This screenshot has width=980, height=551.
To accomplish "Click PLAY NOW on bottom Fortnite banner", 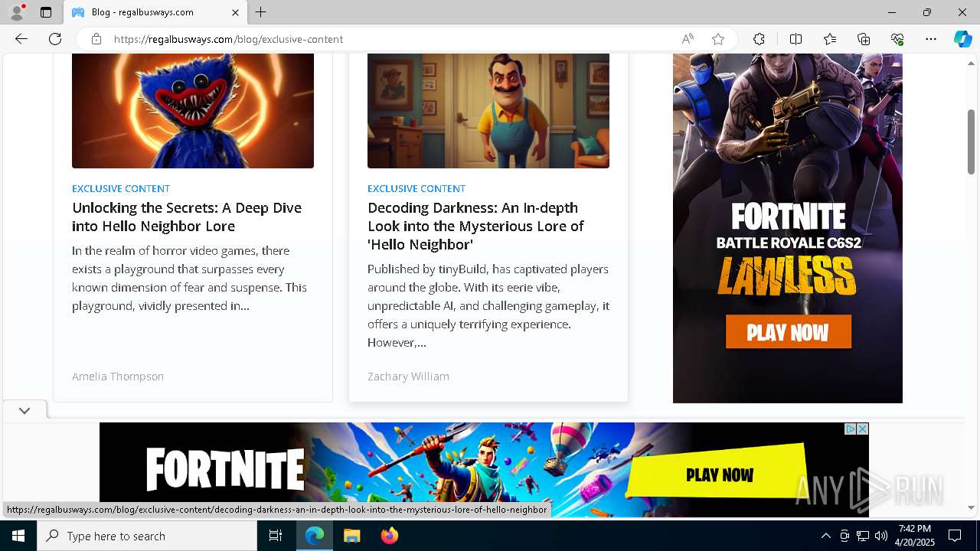I will tap(719, 474).
